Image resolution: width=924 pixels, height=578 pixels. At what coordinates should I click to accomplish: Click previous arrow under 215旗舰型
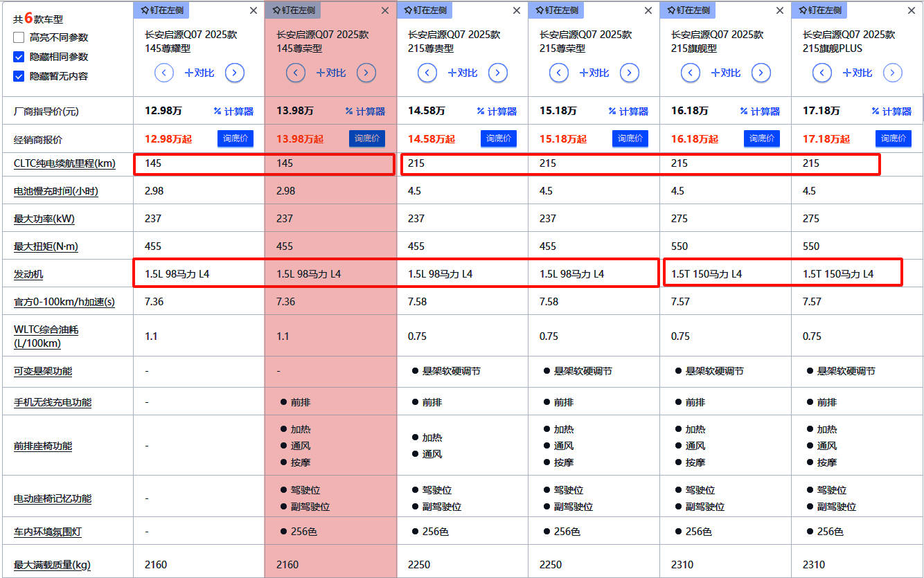[x=691, y=73]
